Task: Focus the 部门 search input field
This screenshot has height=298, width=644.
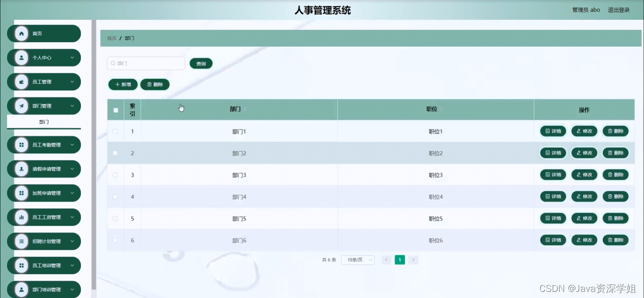Action: click(146, 63)
